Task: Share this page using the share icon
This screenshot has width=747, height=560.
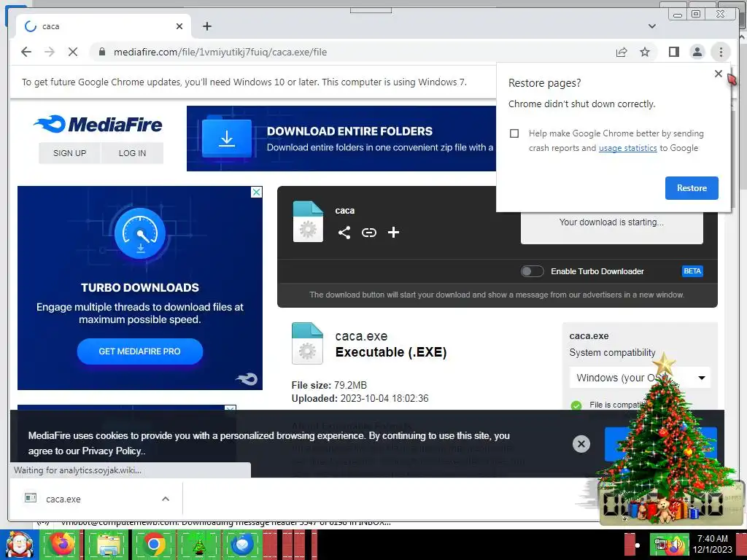Action: (x=622, y=52)
